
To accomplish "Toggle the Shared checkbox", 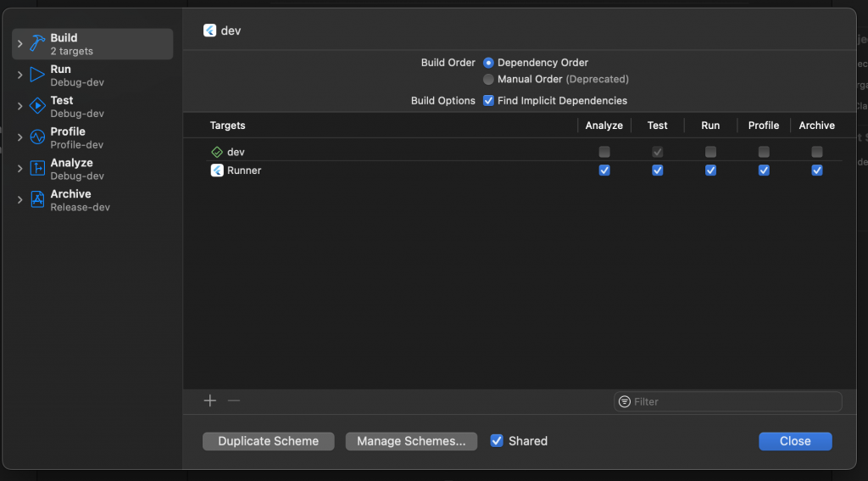I will click(497, 441).
